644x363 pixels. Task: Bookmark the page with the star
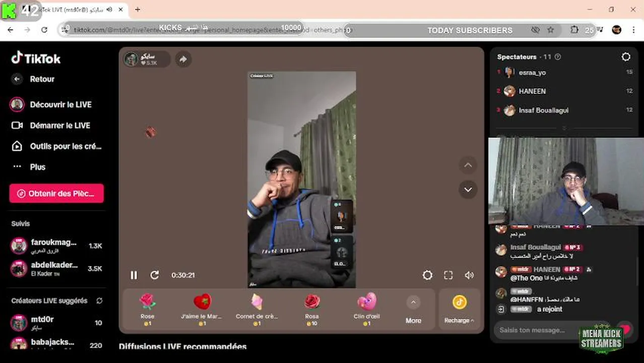[551, 30]
